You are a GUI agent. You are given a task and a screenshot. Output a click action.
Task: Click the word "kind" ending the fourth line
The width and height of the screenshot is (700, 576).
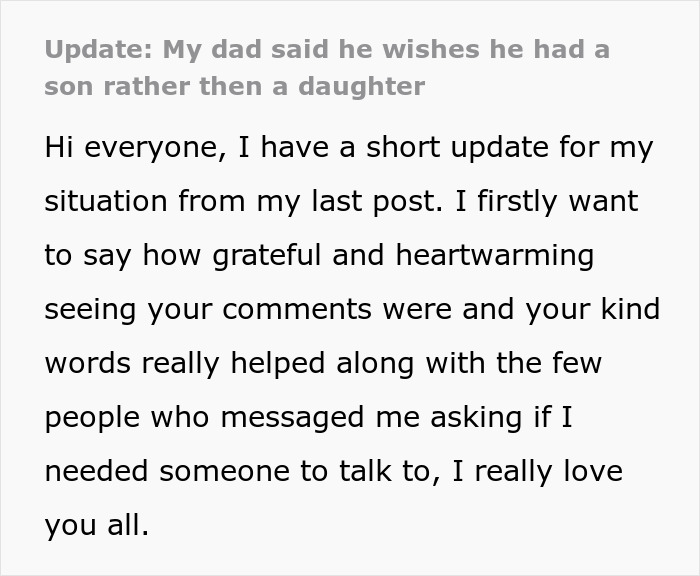(x=630, y=309)
